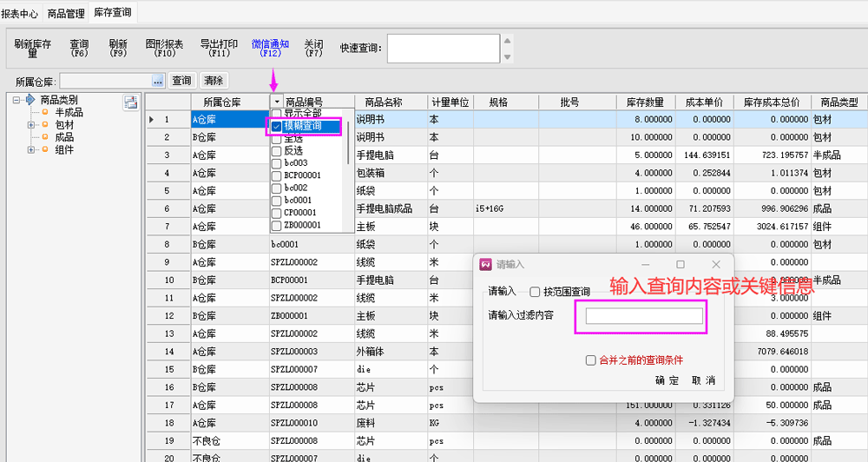Screen dimensions: 868x462
Task: Click the category panel icon beside 商品类别
Action: click(x=130, y=102)
